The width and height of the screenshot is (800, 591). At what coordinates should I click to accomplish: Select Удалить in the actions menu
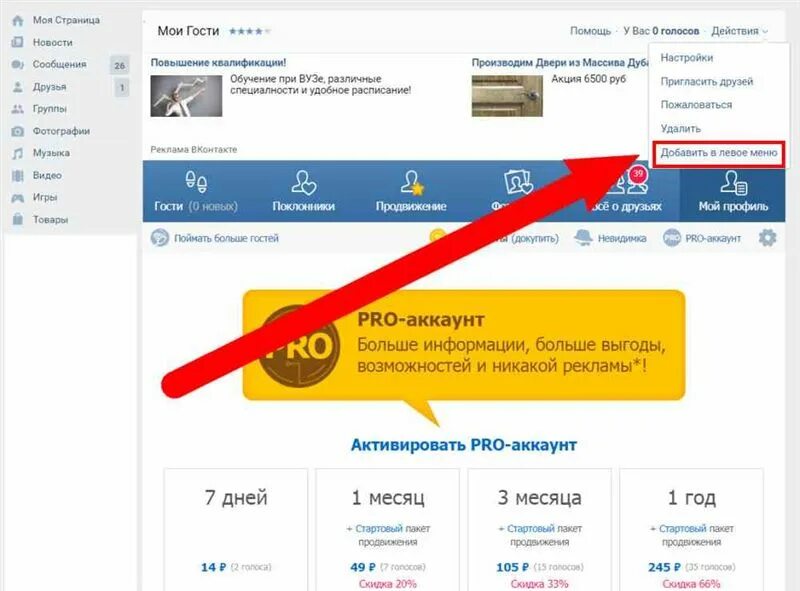point(681,129)
